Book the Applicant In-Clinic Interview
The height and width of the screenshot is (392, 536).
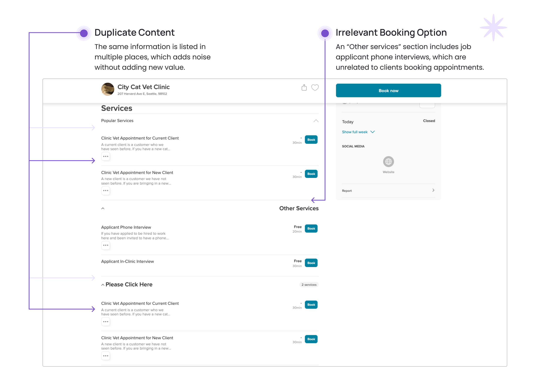(311, 263)
